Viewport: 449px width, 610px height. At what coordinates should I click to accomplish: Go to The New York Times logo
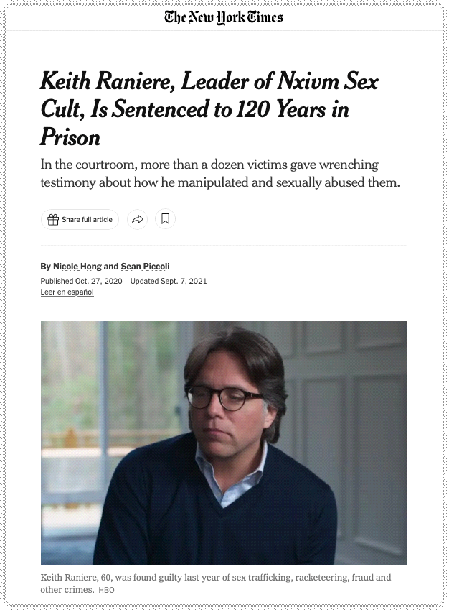224,18
